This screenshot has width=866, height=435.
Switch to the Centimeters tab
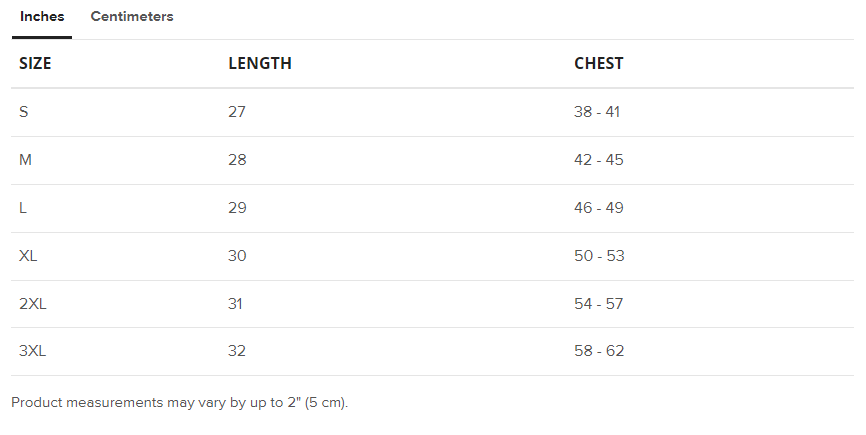click(x=132, y=17)
